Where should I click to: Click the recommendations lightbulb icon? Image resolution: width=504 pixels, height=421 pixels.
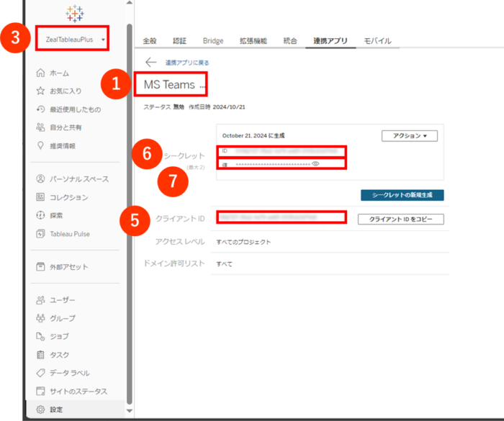pos(40,145)
